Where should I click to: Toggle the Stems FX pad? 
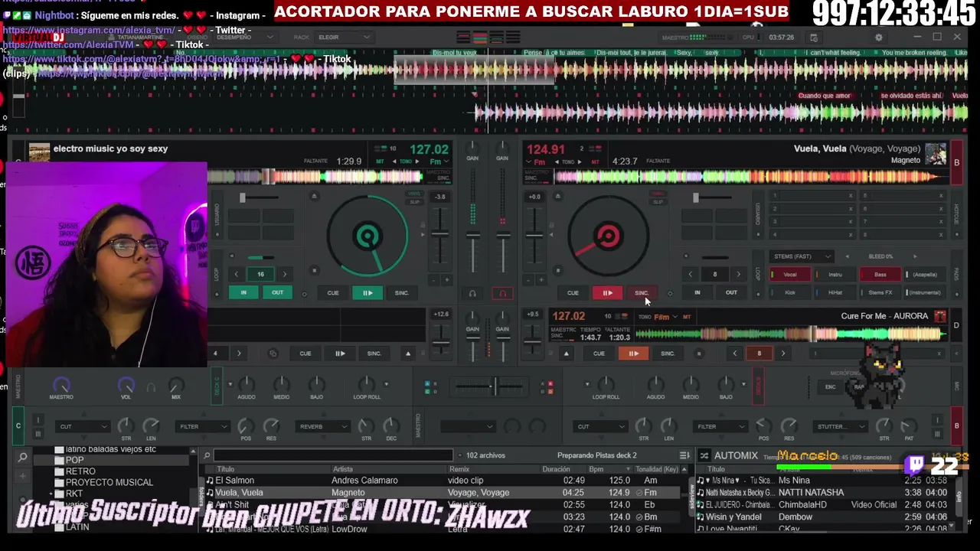coord(880,292)
